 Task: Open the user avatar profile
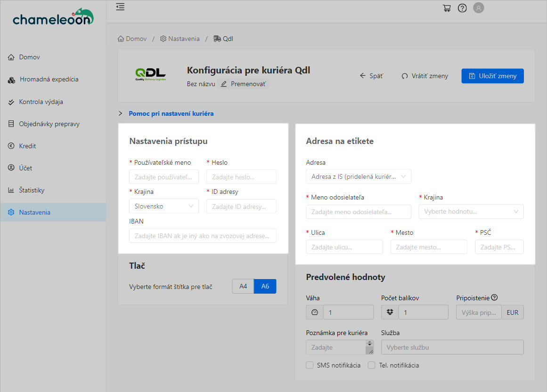coord(478,8)
